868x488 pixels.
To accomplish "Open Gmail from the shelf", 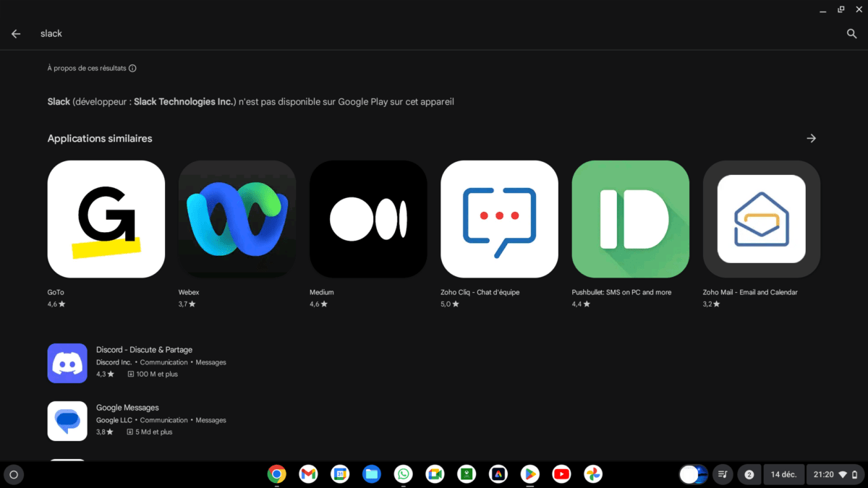I will pyautogui.click(x=308, y=474).
